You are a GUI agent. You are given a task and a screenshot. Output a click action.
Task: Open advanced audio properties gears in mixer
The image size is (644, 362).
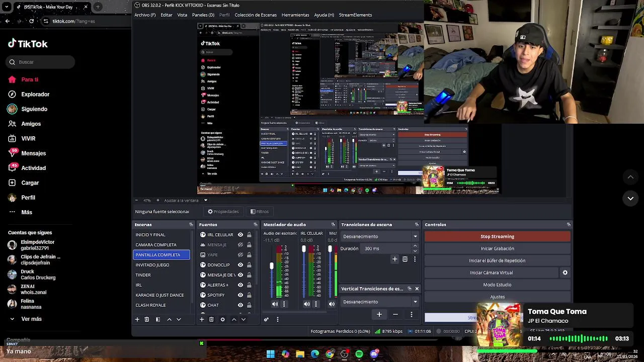pyautogui.click(x=266, y=319)
